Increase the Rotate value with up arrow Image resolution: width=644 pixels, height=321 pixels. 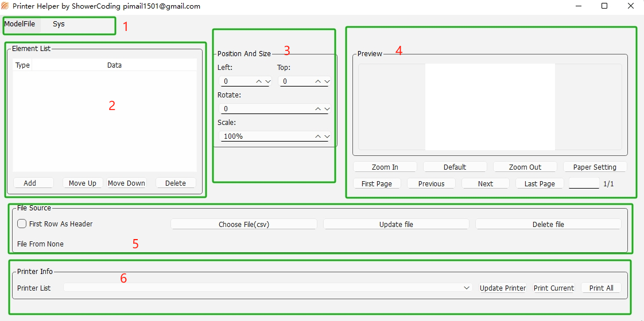click(318, 109)
